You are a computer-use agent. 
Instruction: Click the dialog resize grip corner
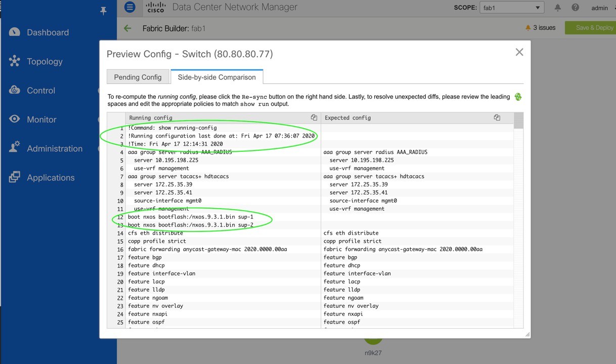tap(527, 334)
